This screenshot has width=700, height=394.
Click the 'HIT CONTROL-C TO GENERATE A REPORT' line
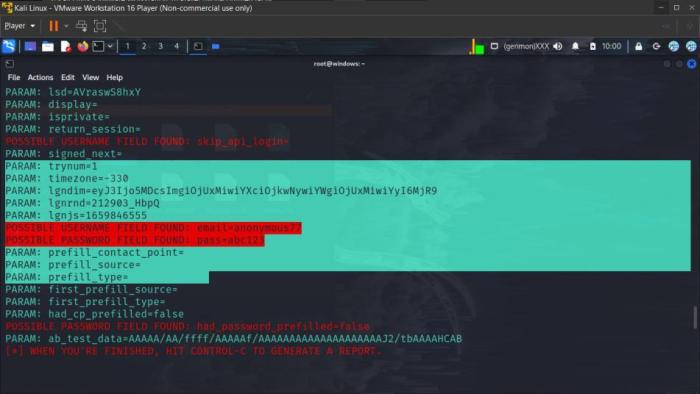tap(194, 351)
